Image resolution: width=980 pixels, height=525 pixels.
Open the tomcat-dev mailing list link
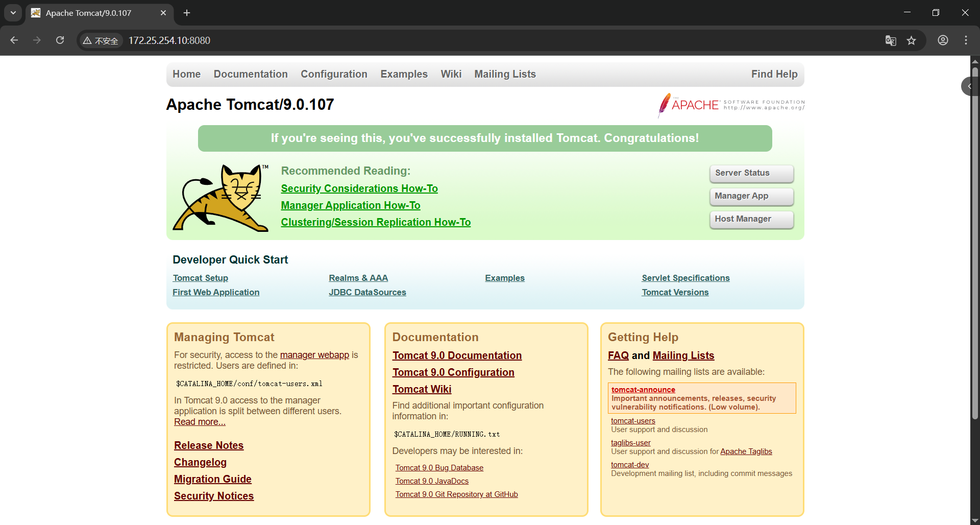pos(630,465)
